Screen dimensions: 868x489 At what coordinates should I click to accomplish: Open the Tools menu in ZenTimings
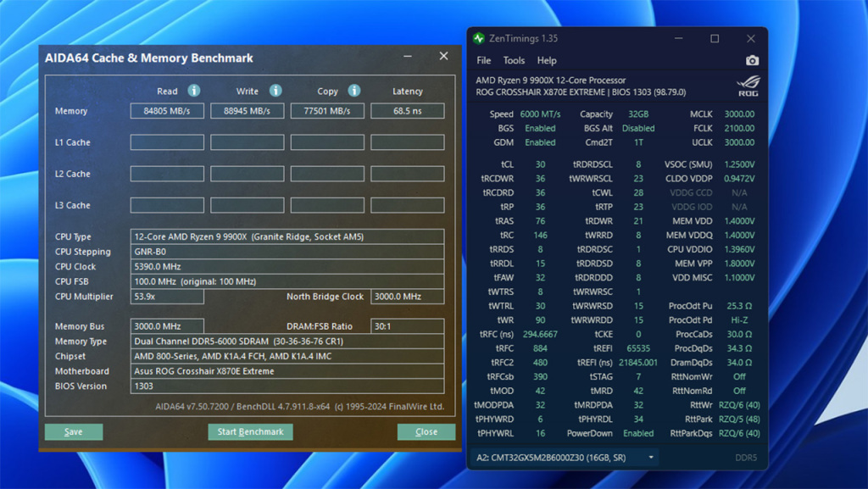coord(514,60)
